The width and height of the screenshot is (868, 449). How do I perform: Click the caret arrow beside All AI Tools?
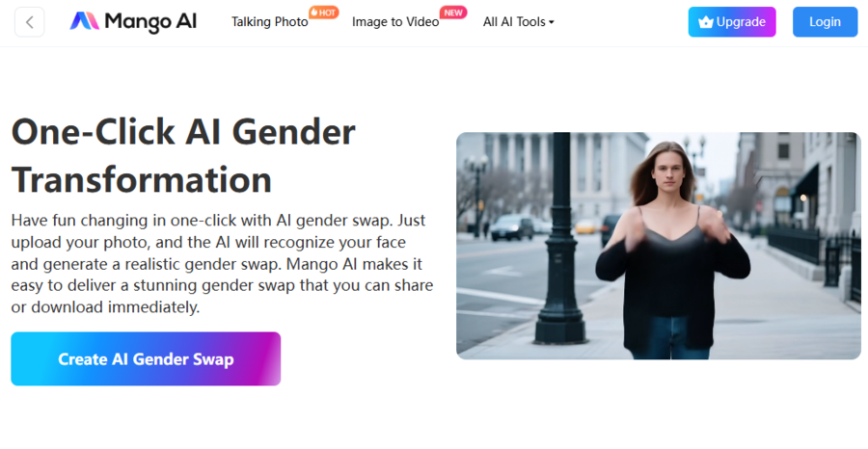tap(552, 23)
